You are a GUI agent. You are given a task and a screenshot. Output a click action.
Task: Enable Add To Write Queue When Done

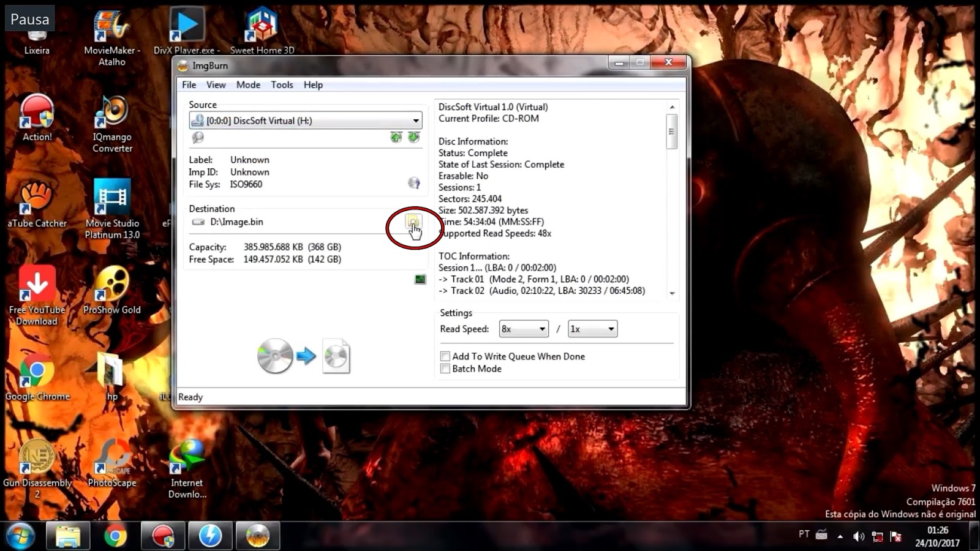click(x=445, y=356)
